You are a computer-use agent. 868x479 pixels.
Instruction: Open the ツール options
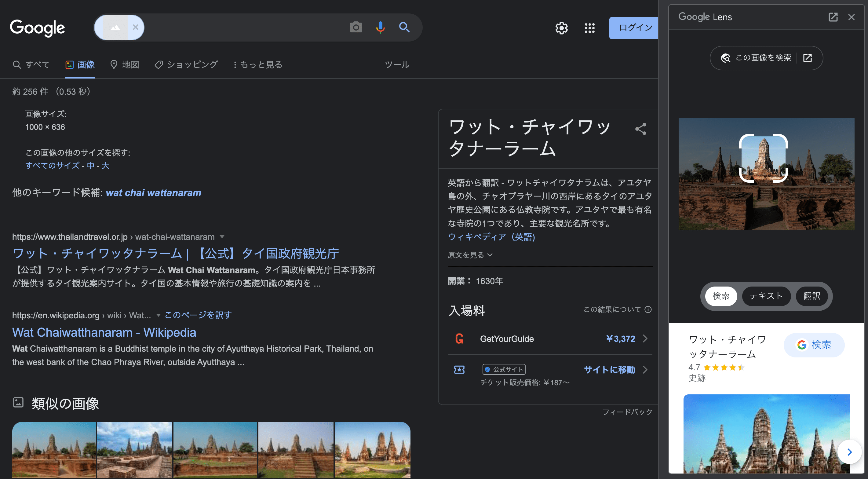tap(397, 64)
